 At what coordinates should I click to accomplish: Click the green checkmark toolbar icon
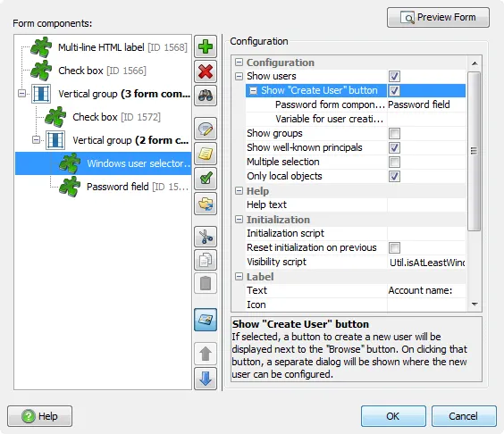pyautogui.click(x=206, y=179)
